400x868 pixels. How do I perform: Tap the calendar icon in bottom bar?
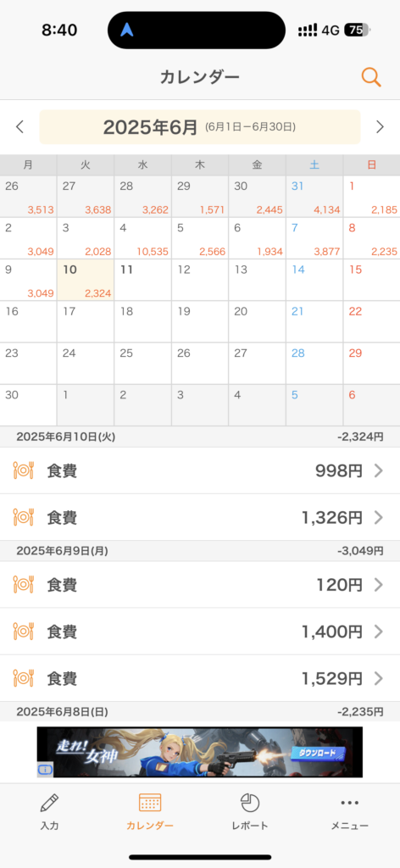point(150,803)
